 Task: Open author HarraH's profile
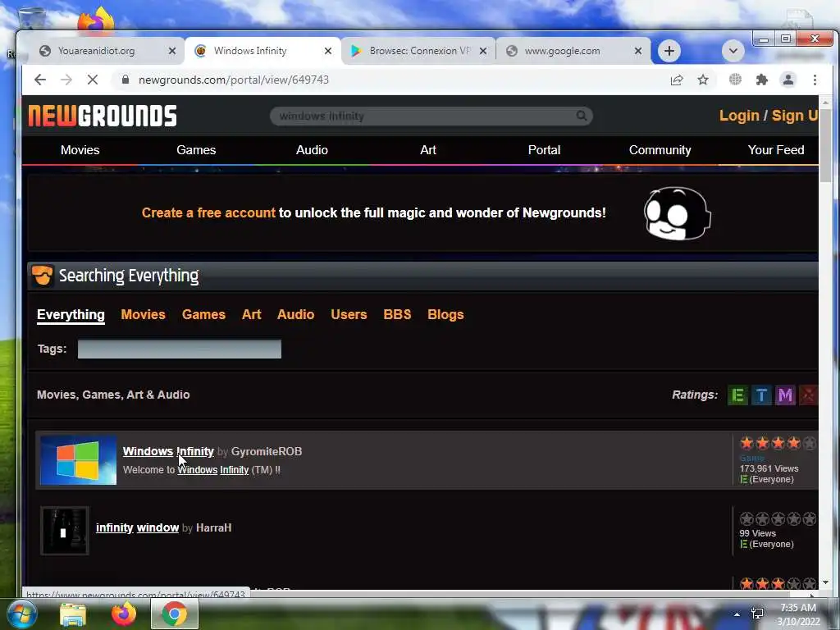coord(214,527)
